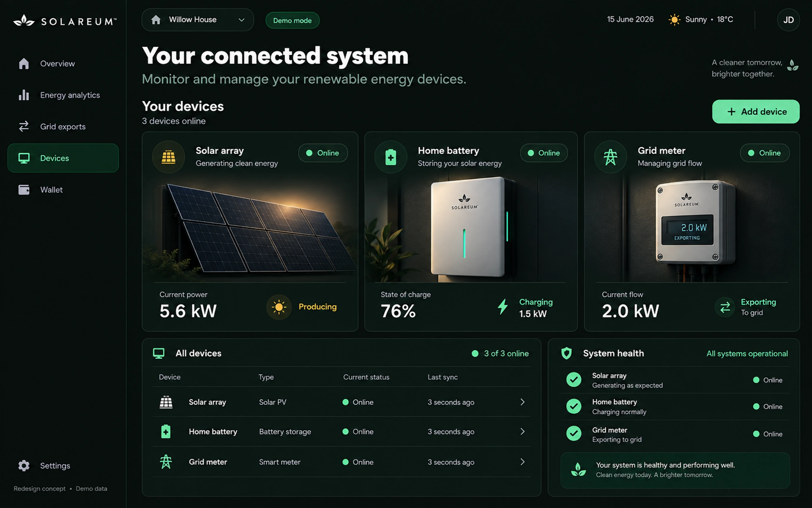Click the Charging lightning bolt icon
This screenshot has height=508, width=812.
click(x=503, y=306)
